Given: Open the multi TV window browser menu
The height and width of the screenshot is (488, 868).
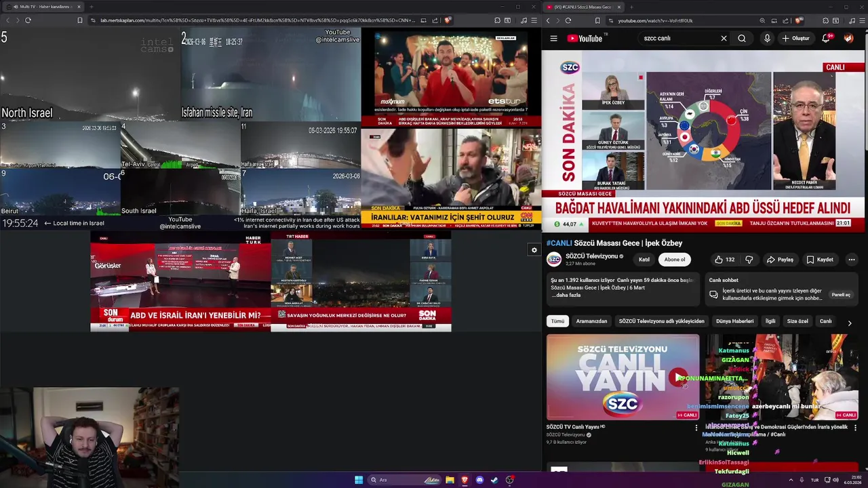Looking at the screenshot, I should coord(534,20).
